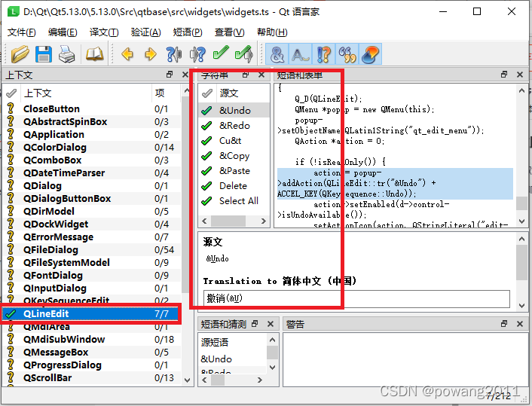Select QFileDialog context row
The width and height of the screenshot is (532, 406).
[x=92, y=249]
